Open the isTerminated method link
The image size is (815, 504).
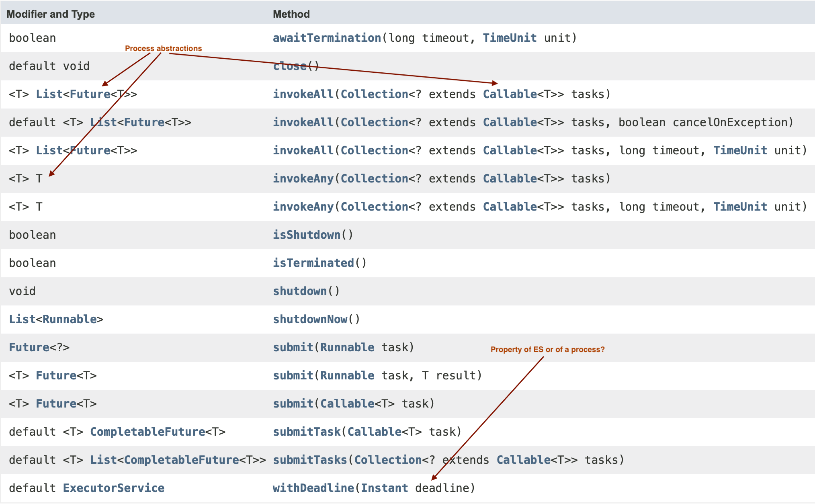coord(313,263)
